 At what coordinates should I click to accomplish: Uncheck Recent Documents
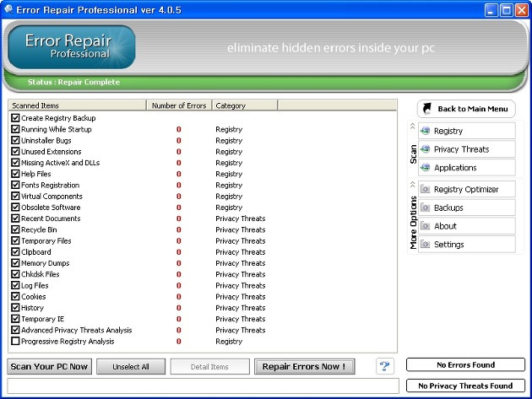[15, 218]
